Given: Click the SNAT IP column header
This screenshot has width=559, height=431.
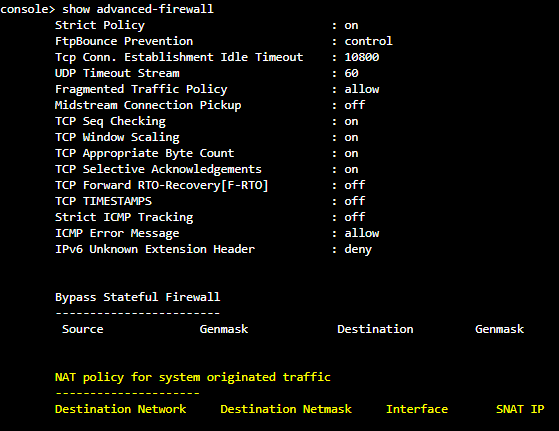Looking at the screenshot, I should point(520,409).
